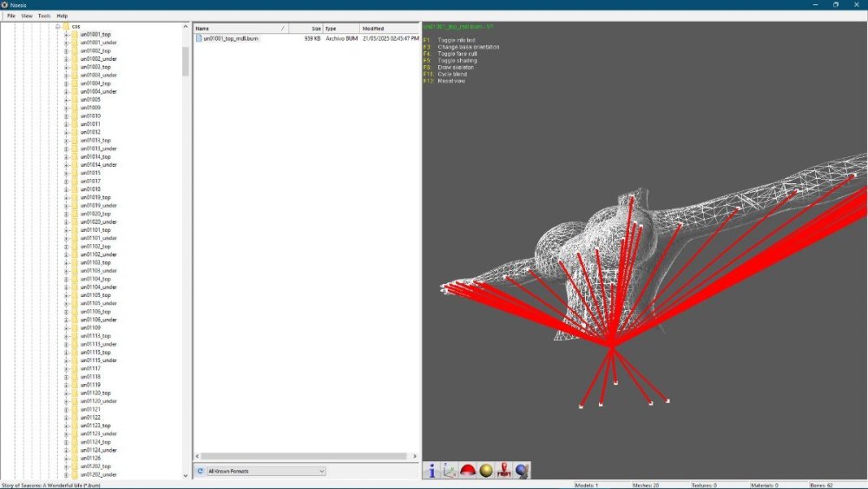Collapse the cos folder tree node
The height and width of the screenshot is (489, 868).
57,26
